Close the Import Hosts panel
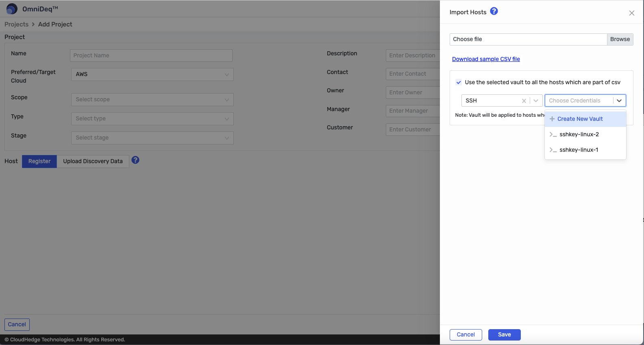The width and height of the screenshot is (644, 345). (631, 13)
